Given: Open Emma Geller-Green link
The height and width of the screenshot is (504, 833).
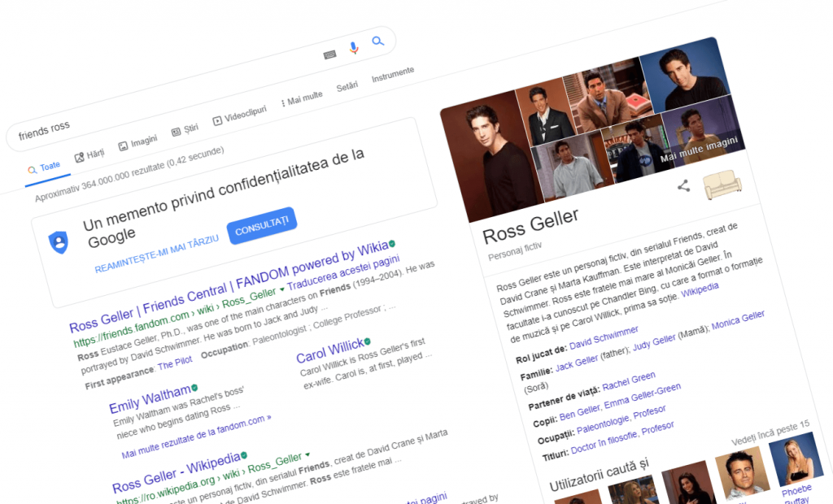Looking at the screenshot, I should coord(643,396).
